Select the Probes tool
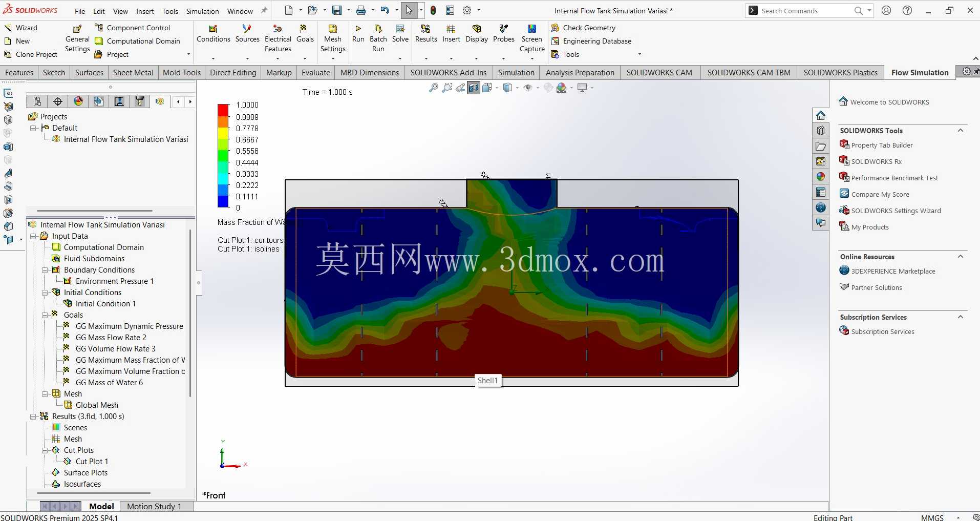 (x=504, y=34)
